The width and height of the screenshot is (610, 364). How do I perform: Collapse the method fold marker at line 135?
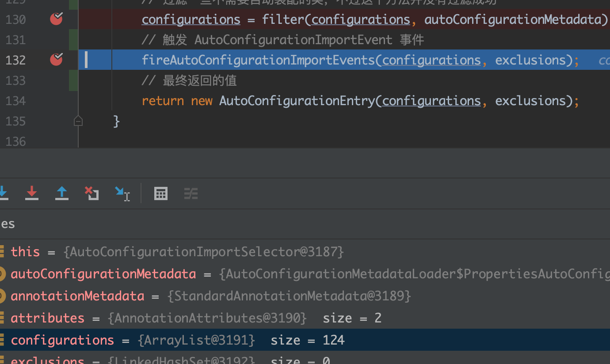click(78, 121)
